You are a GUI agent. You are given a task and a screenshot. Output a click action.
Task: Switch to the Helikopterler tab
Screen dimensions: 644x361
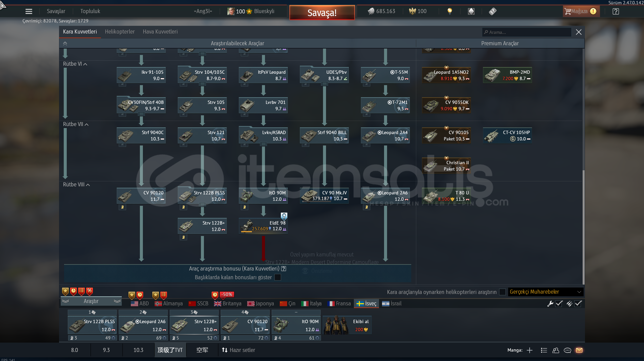tap(120, 32)
